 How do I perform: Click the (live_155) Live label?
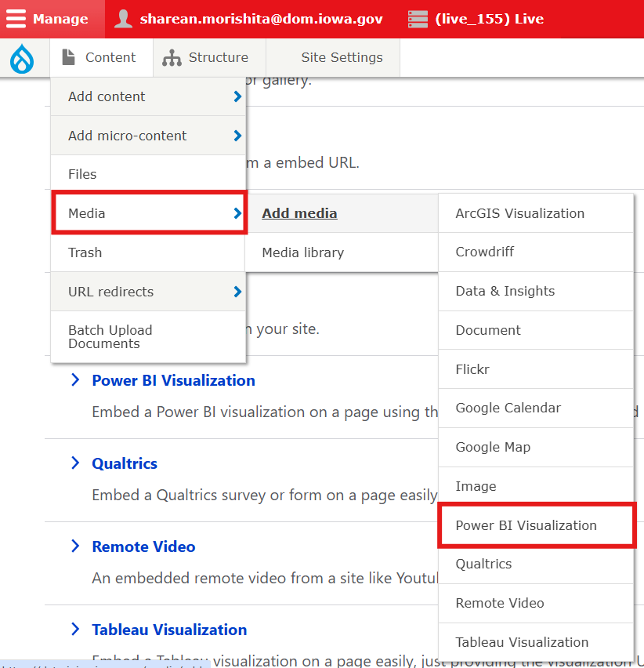489,19
